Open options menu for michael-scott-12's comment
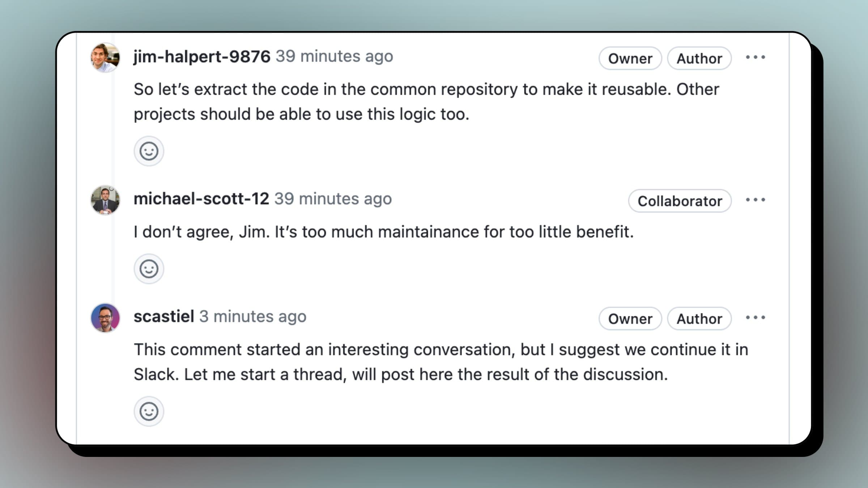The image size is (868, 488). pos(756,200)
